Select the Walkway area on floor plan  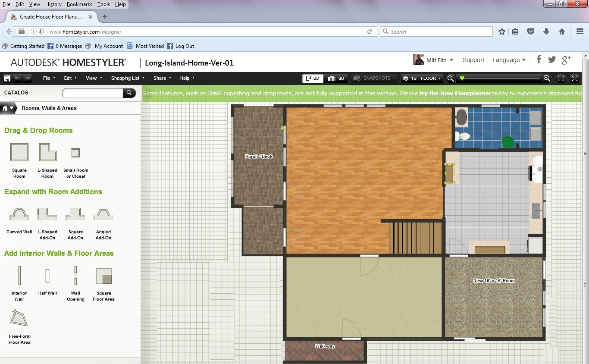coord(325,350)
